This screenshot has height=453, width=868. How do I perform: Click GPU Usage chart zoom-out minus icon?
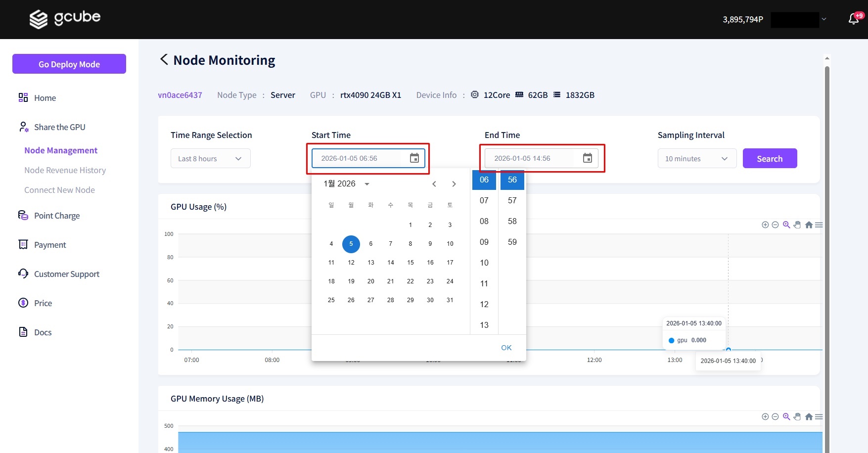775,225
